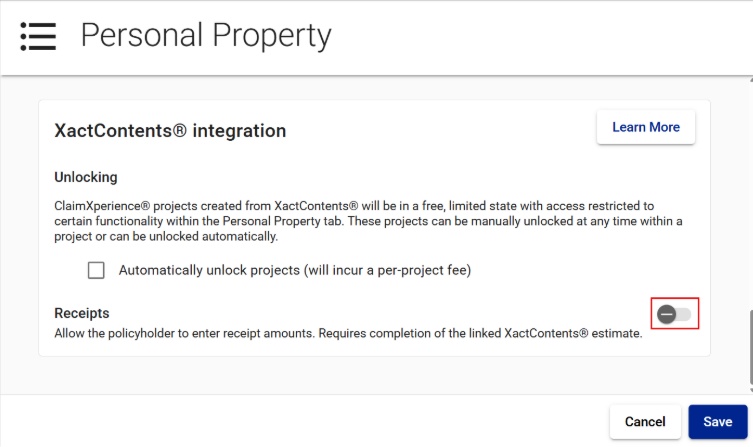753x447 pixels.
Task: Toggle the Receipts switch on
Action: [x=674, y=314]
